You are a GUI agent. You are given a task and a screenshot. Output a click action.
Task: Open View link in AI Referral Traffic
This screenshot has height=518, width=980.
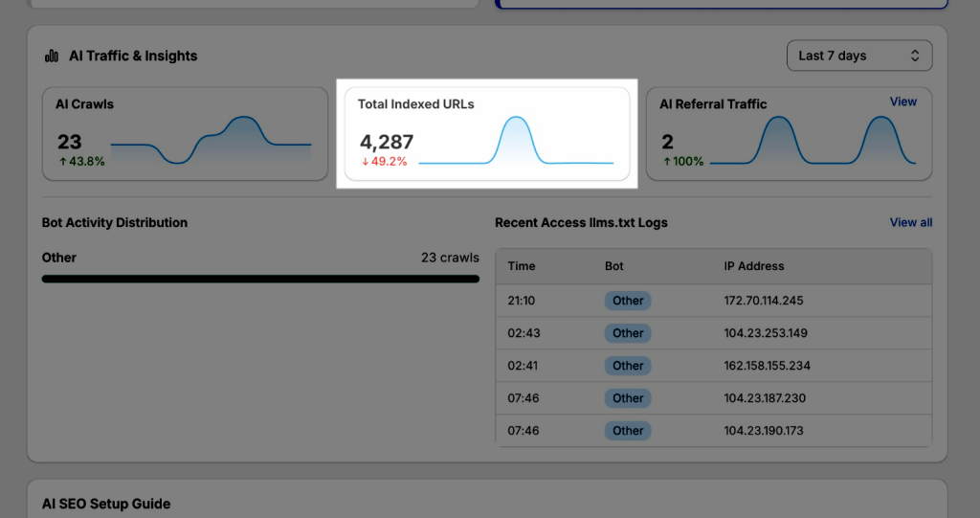[x=902, y=101]
